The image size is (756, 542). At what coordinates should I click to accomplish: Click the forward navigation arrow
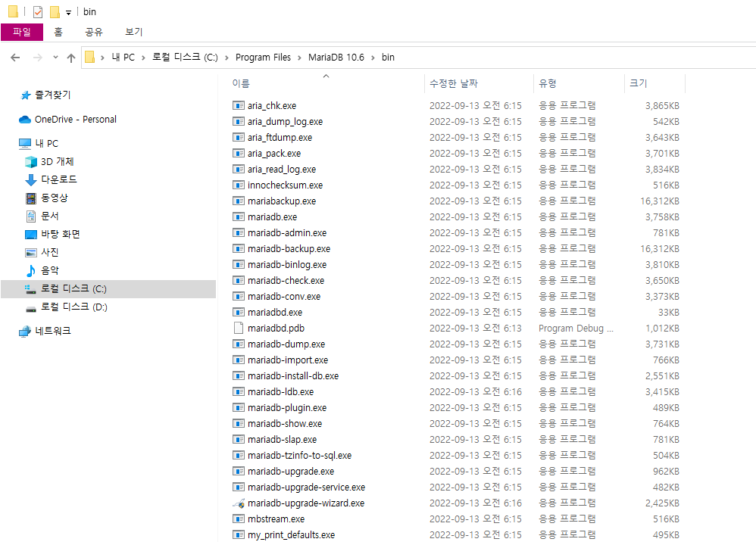(x=37, y=58)
